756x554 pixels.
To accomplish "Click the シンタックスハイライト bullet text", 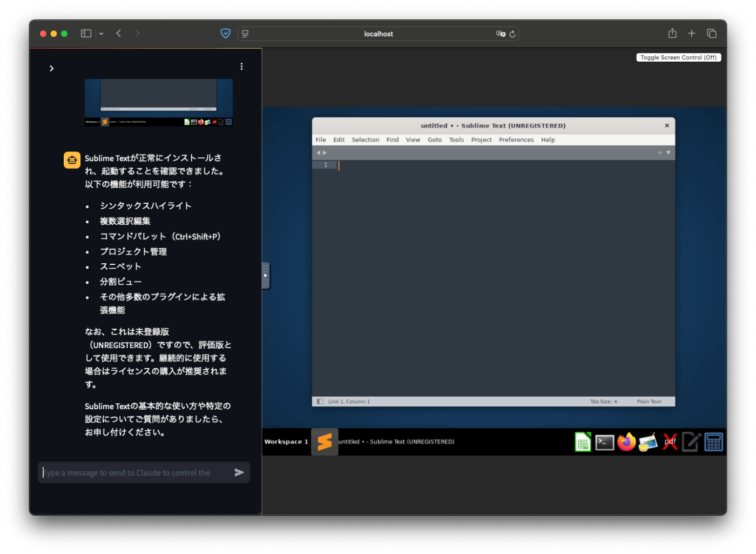I will pos(146,206).
